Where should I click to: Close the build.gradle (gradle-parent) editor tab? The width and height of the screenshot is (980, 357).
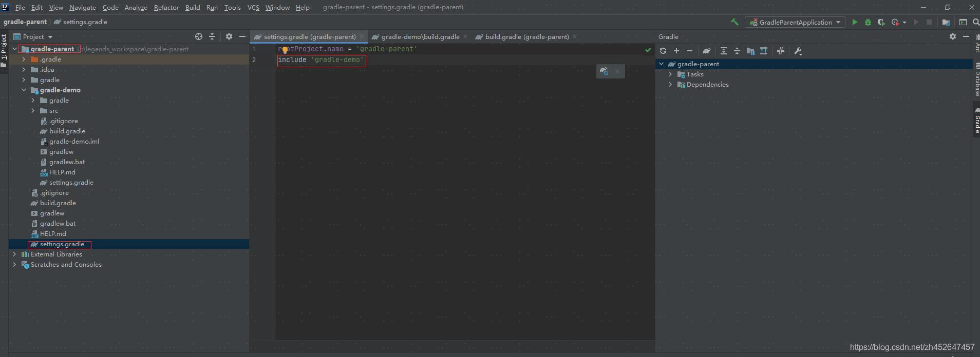pyautogui.click(x=575, y=36)
